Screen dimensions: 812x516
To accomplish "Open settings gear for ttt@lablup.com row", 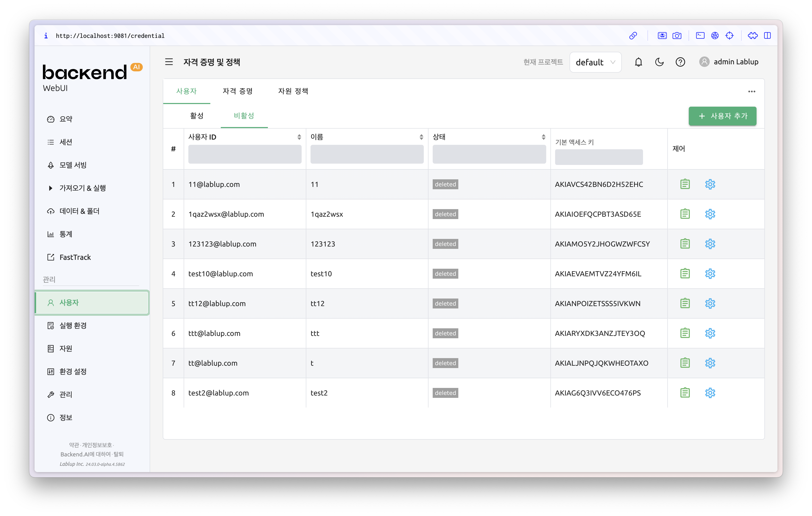I will point(710,333).
